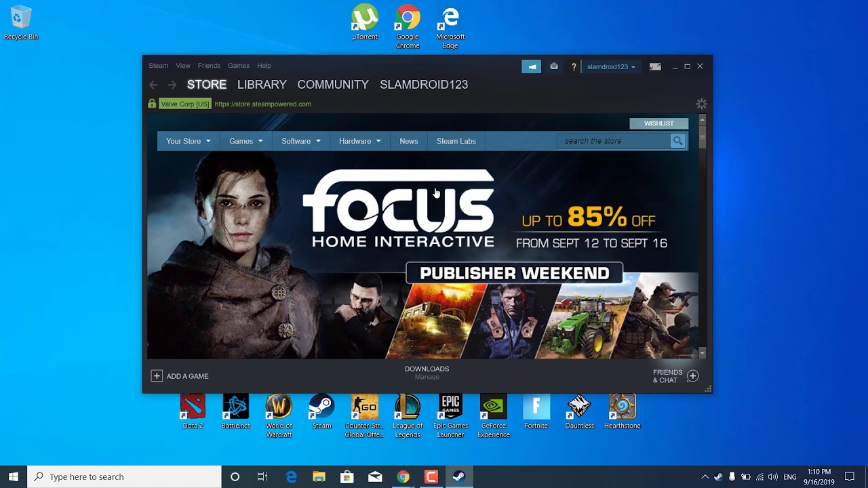
Task: Click the store page scrollbar down arrow
Action: [x=702, y=353]
